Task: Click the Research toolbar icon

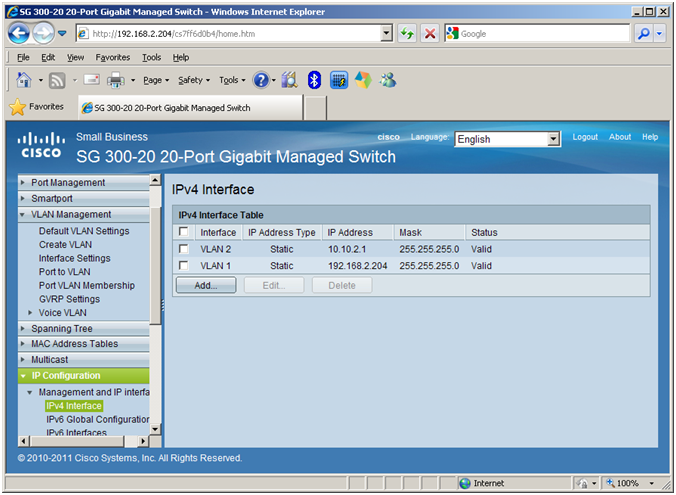Action: tap(290, 80)
